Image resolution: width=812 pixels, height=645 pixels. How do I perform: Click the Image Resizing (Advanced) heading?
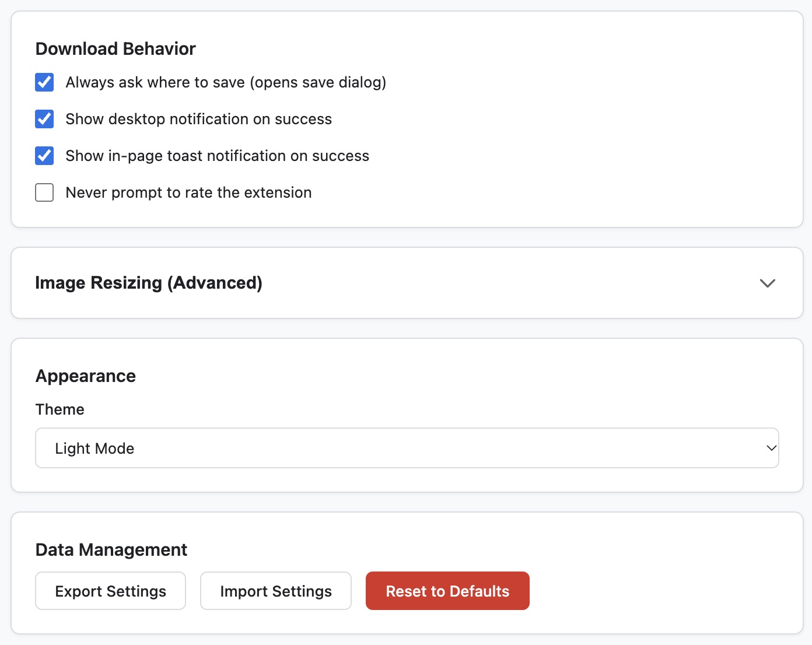(x=149, y=283)
